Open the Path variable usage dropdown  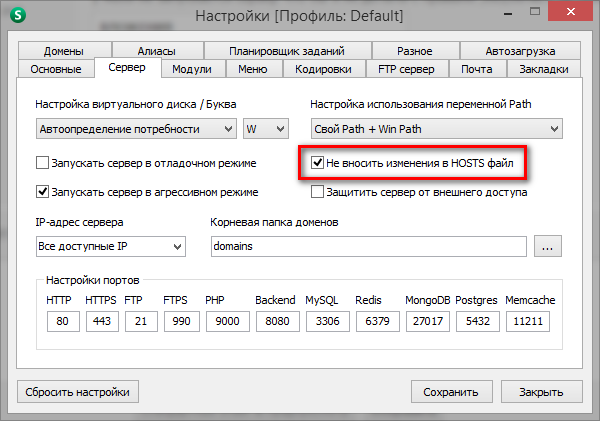coord(436,128)
